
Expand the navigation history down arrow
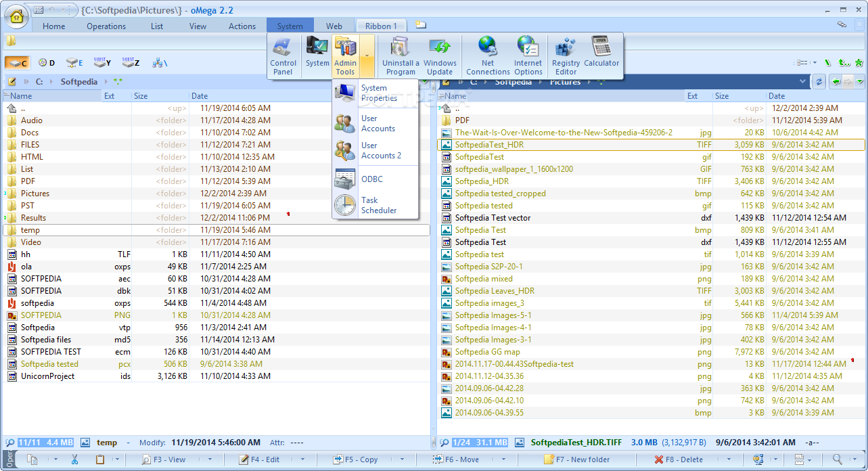click(860, 81)
